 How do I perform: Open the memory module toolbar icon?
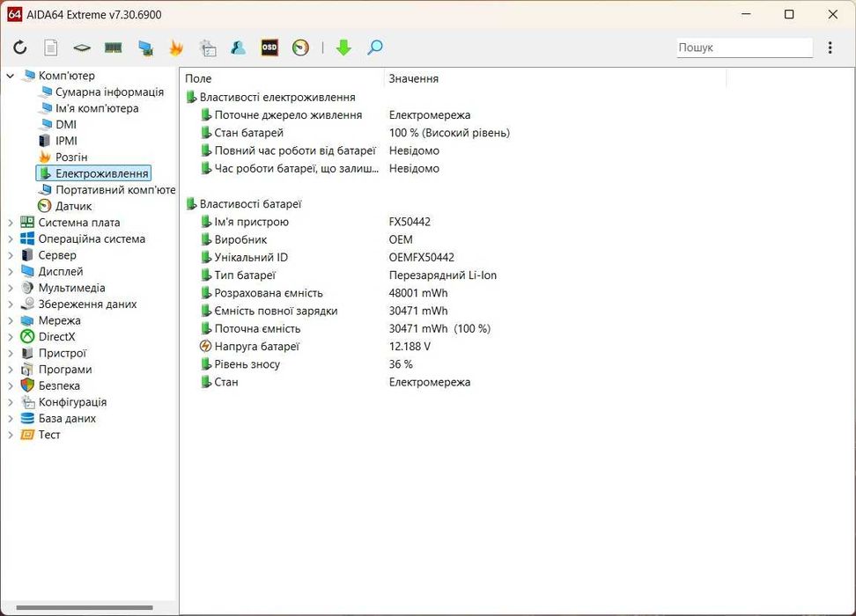click(x=113, y=48)
